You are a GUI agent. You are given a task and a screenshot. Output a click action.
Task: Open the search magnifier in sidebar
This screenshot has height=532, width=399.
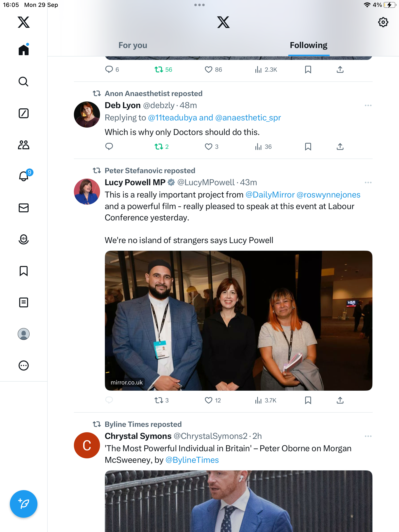(24, 82)
